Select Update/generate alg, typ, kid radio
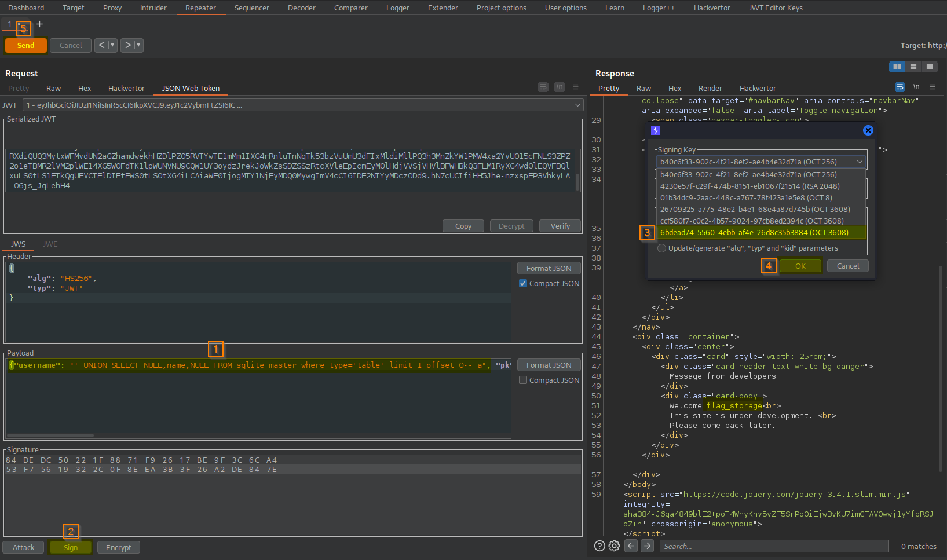The width and height of the screenshot is (947, 560). [662, 248]
